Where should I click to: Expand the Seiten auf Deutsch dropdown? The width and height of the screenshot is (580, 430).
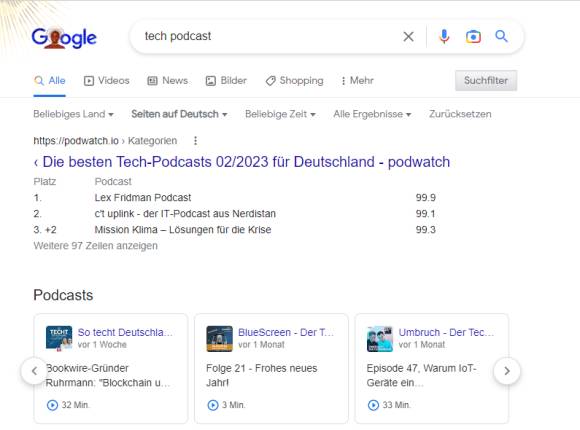(x=179, y=114)
